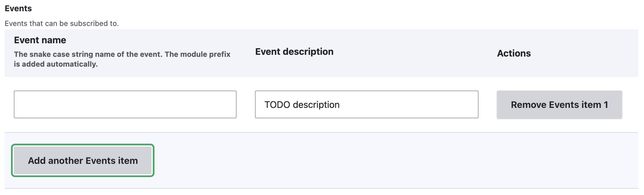Viewport: 644px width, 195px height.
Task: Append a new Events row with Add another
Action: pyautogui.click(x=83, y=160)
